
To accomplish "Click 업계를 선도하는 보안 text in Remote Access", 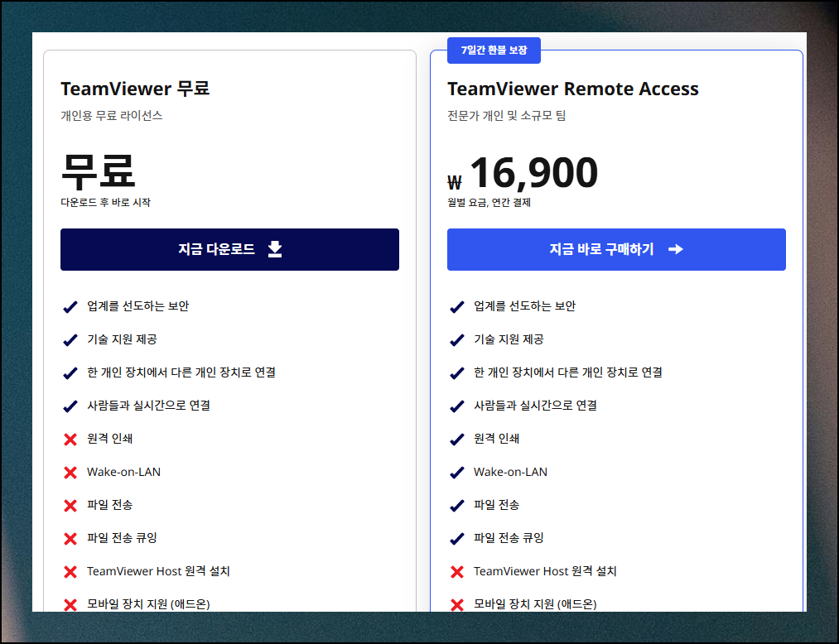I will coord(525,306).
